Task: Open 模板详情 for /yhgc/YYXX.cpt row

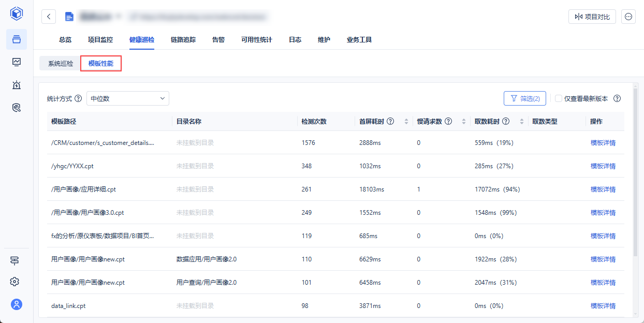Action: tap(603, 166)
